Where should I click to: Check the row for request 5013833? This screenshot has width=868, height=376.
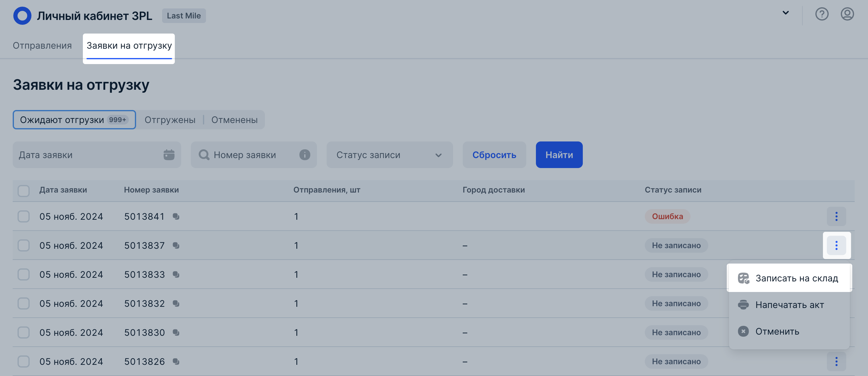click(x=24, y=274)
